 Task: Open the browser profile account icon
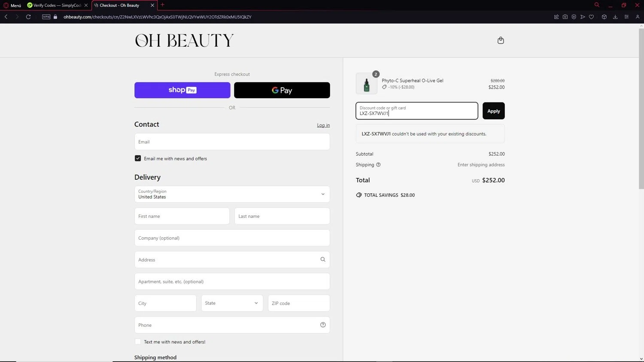point(638,17)
